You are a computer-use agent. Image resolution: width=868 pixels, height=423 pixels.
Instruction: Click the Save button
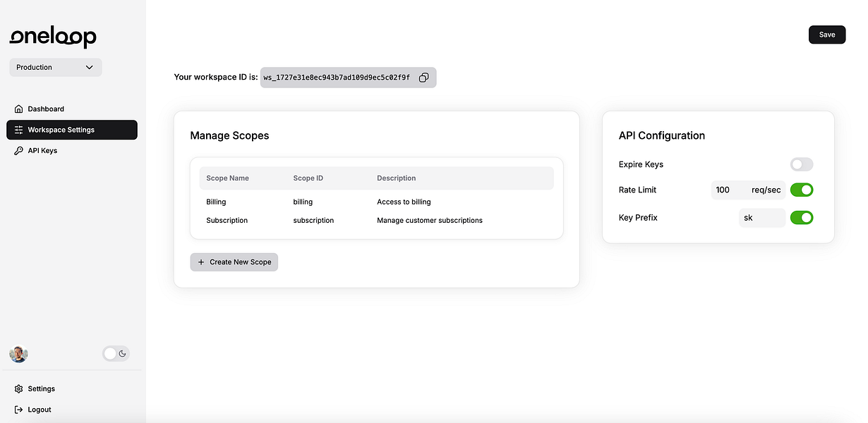(x=826, y=35)
